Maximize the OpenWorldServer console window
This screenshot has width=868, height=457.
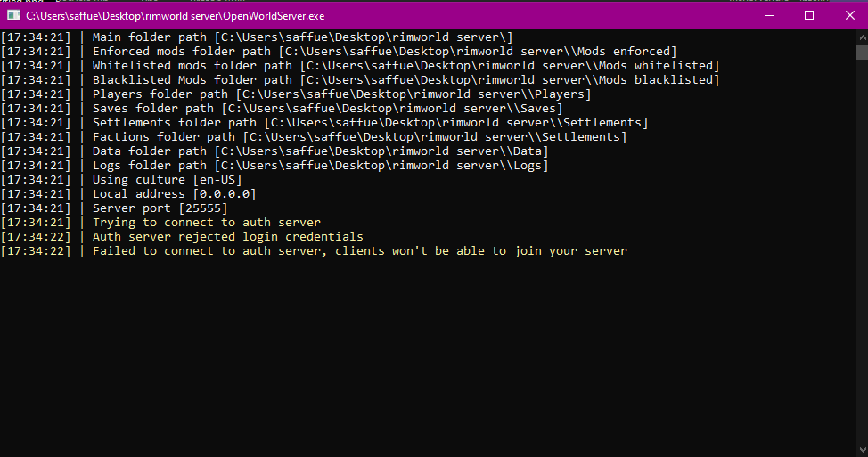[808, 16]
